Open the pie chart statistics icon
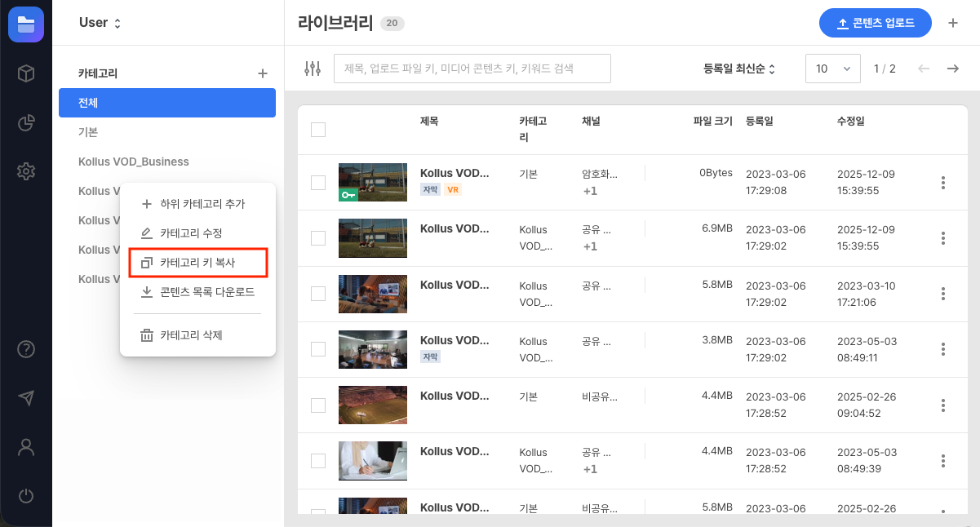This screenshot has width=980, height=527. 25,123
